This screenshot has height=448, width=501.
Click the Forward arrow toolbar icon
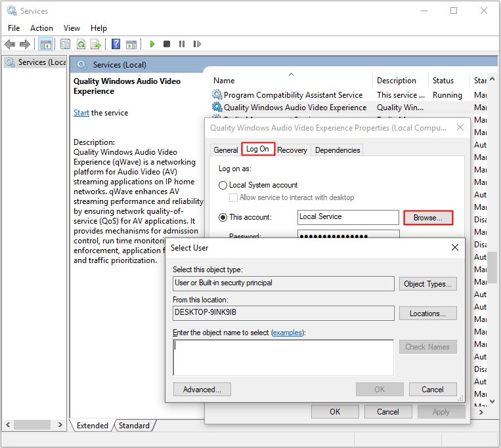click(24, 44)
